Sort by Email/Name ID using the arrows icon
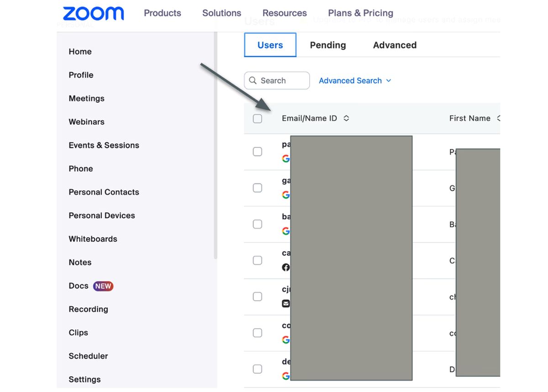Screen dimensions: 548x392 [x=346, y=118]
